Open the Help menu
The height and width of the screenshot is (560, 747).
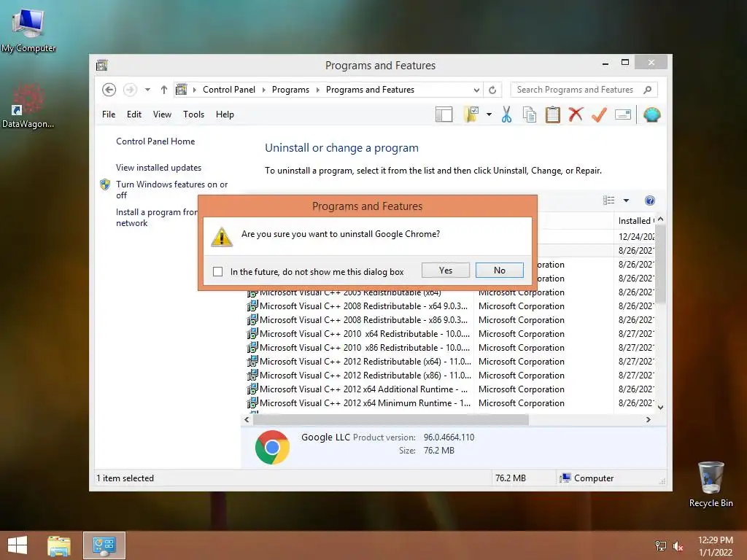(x=225, y=114)
